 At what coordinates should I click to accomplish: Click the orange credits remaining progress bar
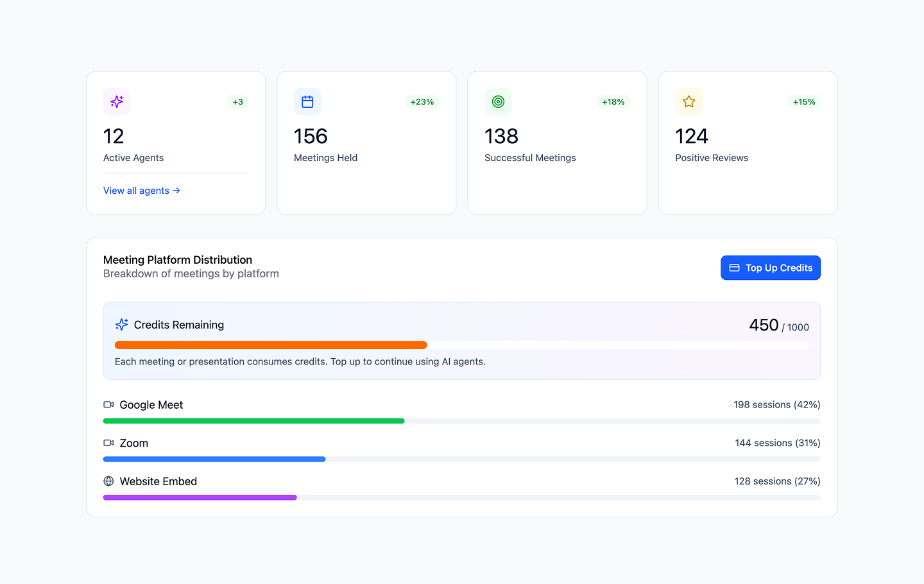click(271, 345)
